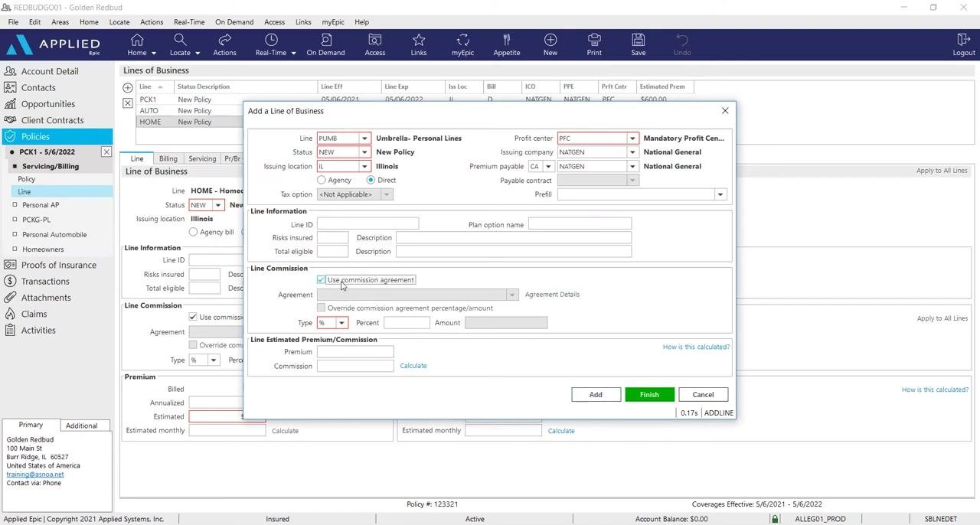Toggle Override commission agreement percentage/amount checkbox
Image resolution: width=980 pixels, height=525 pixels.
[x=322, y=308]
